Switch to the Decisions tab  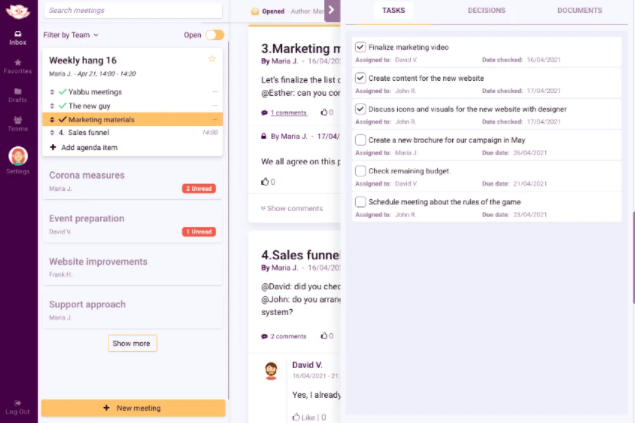(486, 11)
